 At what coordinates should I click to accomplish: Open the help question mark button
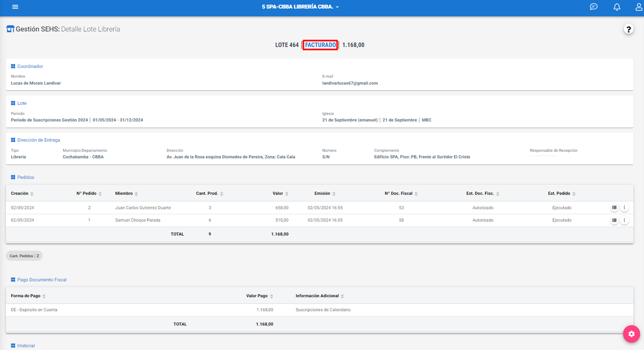(629, 29)
